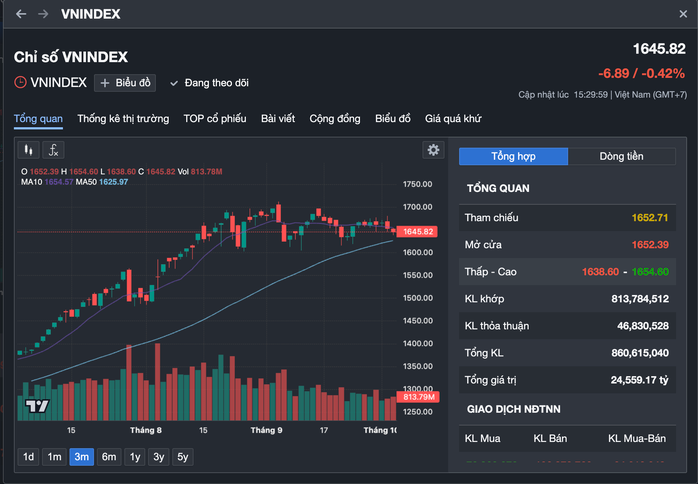Select the 5y time range
Viewport: 698px width, 484px height.
(x=183, y=457)
